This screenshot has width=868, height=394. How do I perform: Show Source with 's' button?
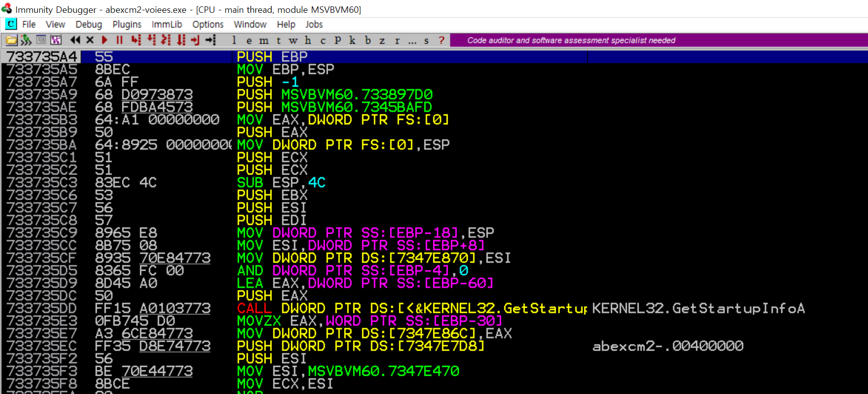pyautogui.click(x=426, y=40)
